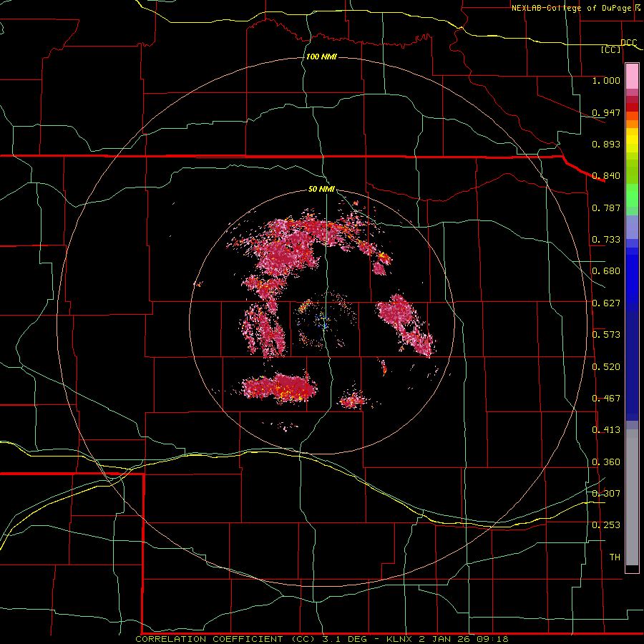Viewport: 644px width, 644px height.
Task: Select the 0.467 scale value
Action: 606,399
